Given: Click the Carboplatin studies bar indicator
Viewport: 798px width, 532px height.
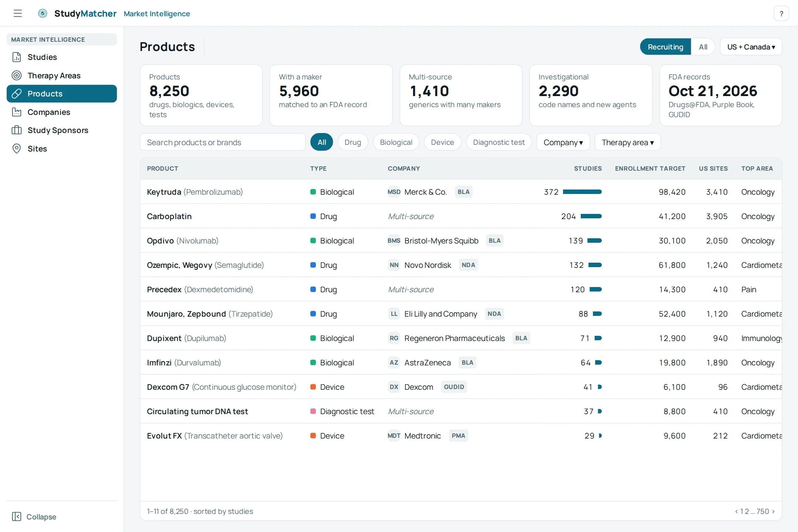Looking at the screenshot, I should [x=591, y=216].
